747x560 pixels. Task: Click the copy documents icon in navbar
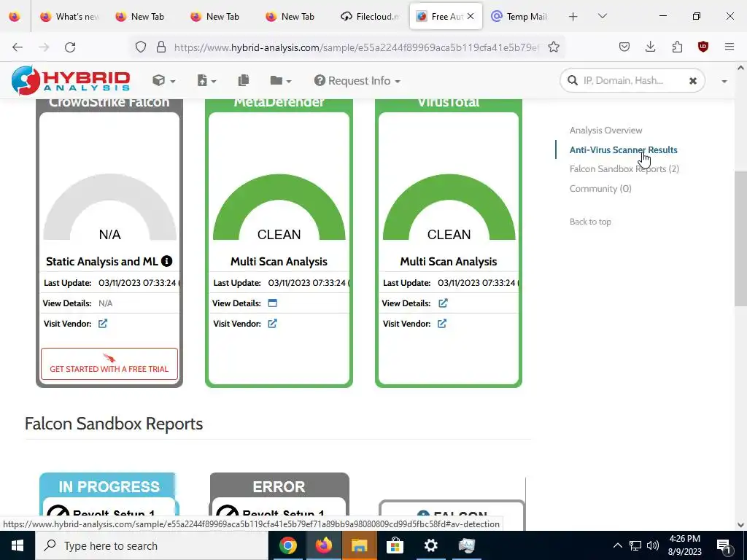click(244, 80)
